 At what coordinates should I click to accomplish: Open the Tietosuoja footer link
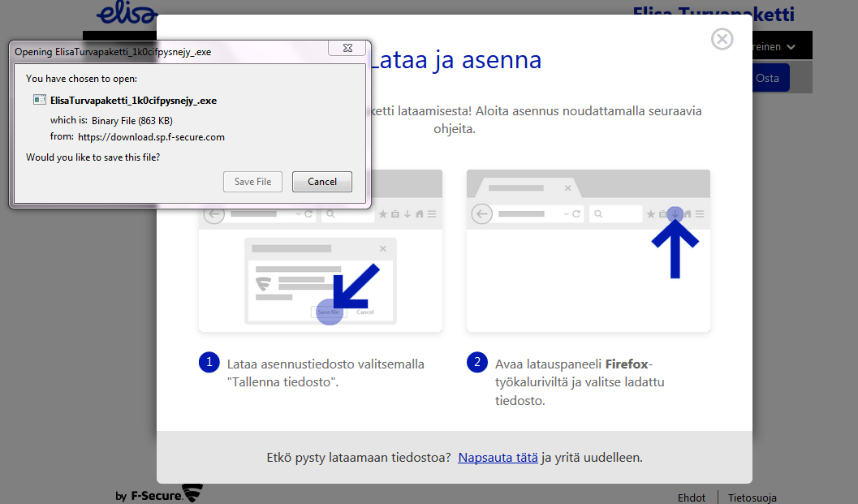[x=752, y=498]
